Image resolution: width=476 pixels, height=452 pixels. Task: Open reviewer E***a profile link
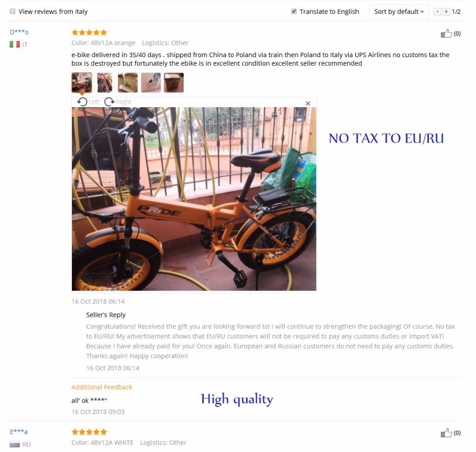coord(19,432)
